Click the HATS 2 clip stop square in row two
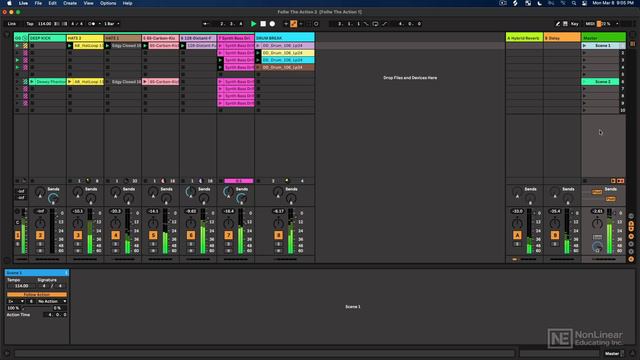Screen dimensions: 640x360 70,53
